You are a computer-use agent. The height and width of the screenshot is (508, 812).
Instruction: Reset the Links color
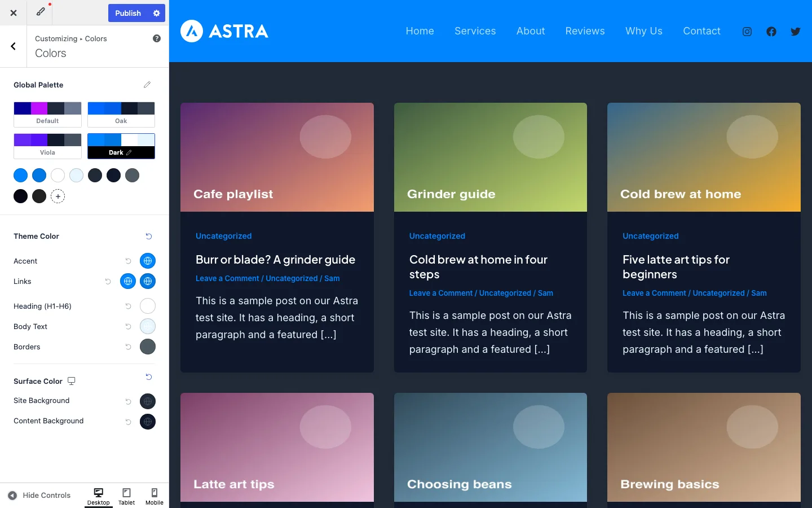[108, 281]
